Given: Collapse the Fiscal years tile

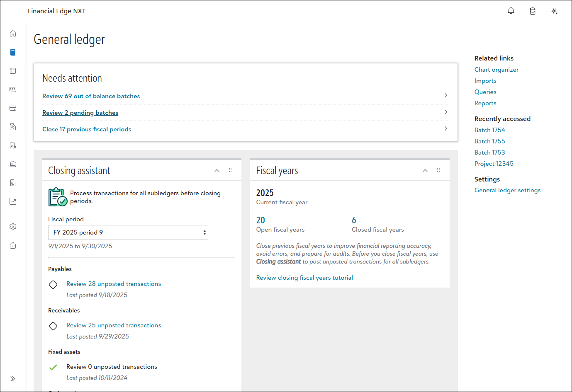Looking at the screenshot, I should click(x=425, y=171).
